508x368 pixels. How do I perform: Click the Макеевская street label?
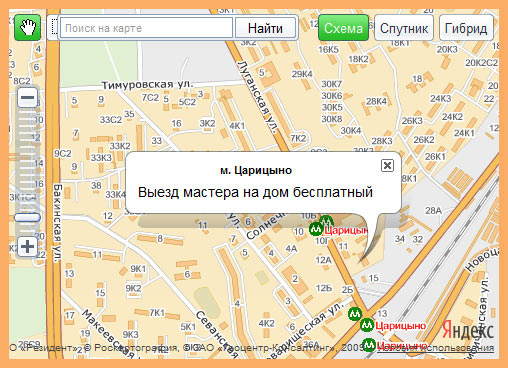[x=107, y=333]
